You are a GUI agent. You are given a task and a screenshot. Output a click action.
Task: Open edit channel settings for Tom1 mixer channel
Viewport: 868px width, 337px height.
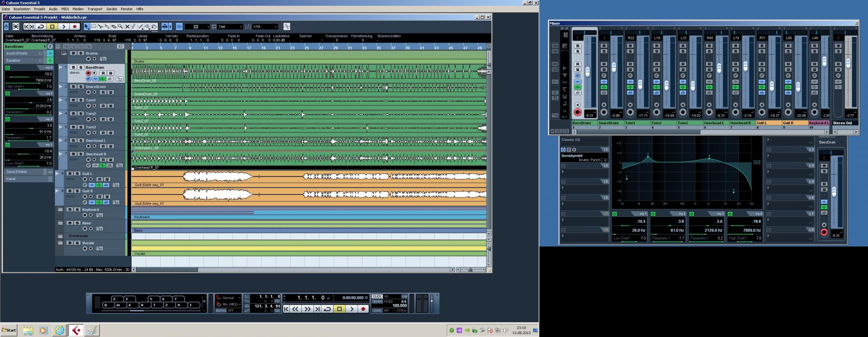630,75
